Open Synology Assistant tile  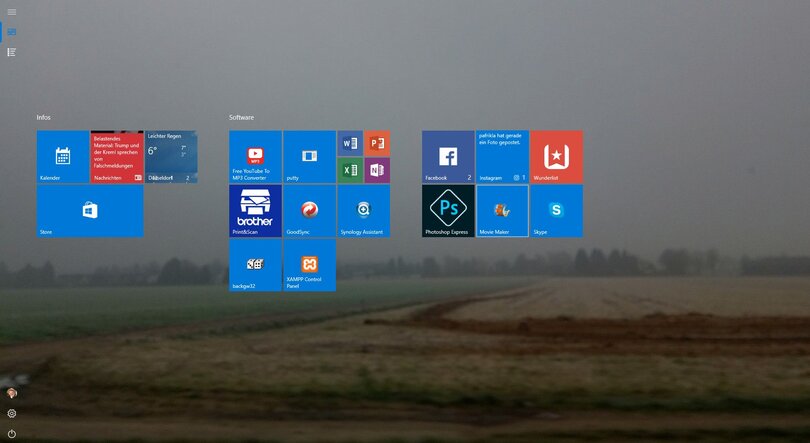(x=364, y=211)
